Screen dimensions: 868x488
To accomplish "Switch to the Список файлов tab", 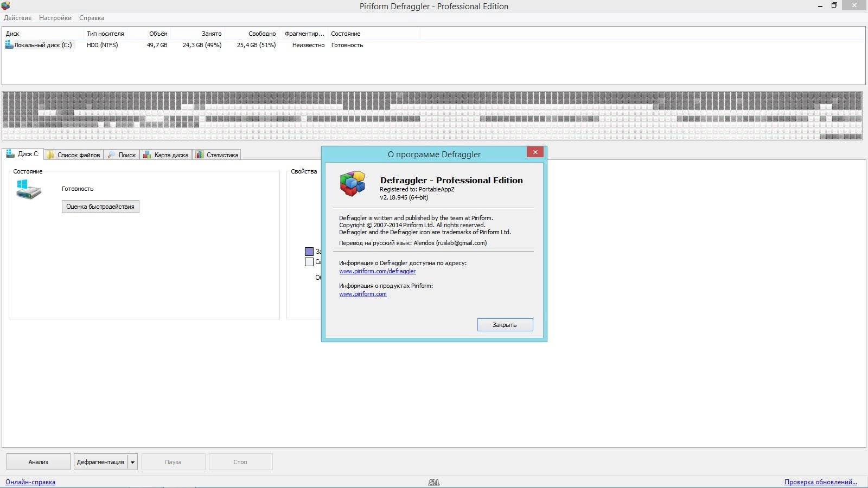I will (x=73, y=155).
